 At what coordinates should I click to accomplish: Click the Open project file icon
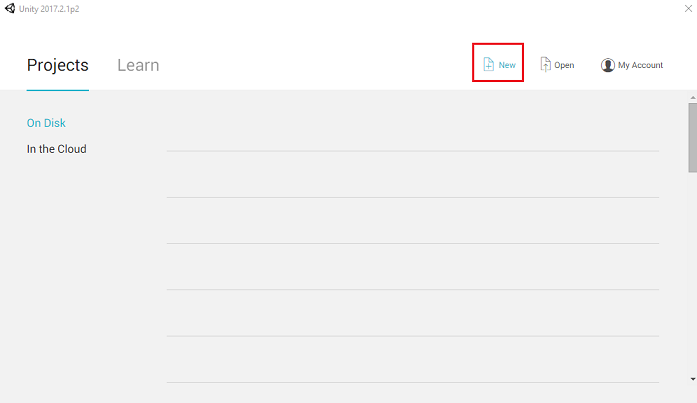(545, 64)
